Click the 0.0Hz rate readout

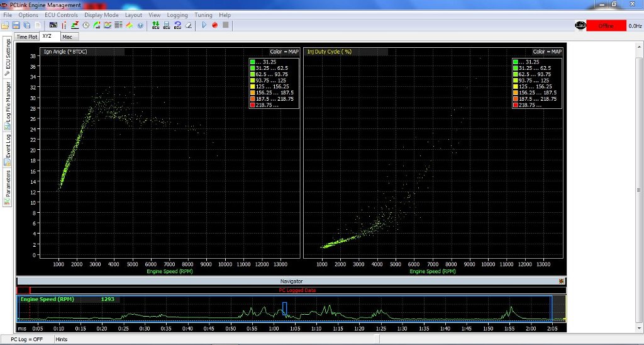tap(635, 26)
